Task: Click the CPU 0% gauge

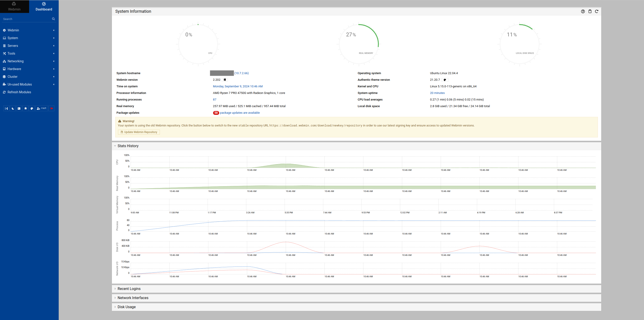Action: (x=198, y=44)
